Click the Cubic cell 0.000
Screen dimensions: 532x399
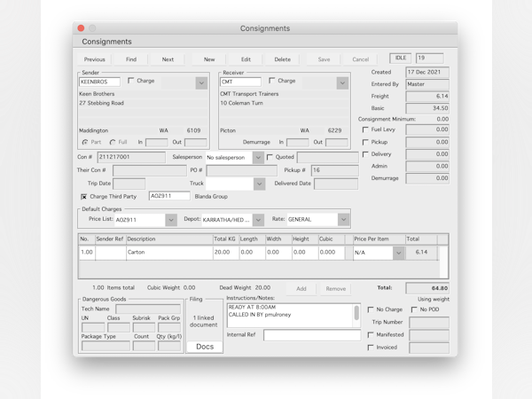332,252
